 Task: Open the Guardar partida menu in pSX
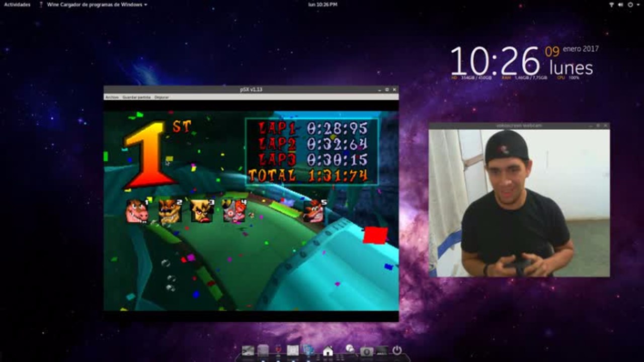click(x=136, y=97)
